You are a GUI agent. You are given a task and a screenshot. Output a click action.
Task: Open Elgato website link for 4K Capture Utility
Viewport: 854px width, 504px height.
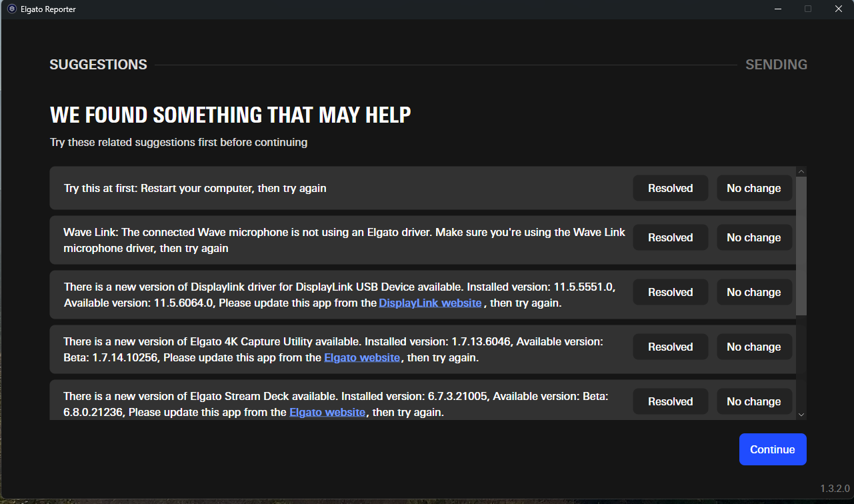pos(362,358)
